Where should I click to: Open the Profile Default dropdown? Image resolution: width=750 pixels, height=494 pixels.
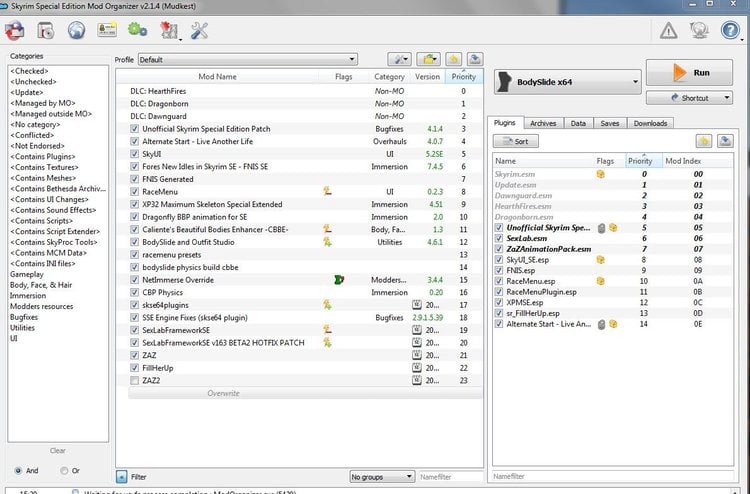tap(248, 59)
